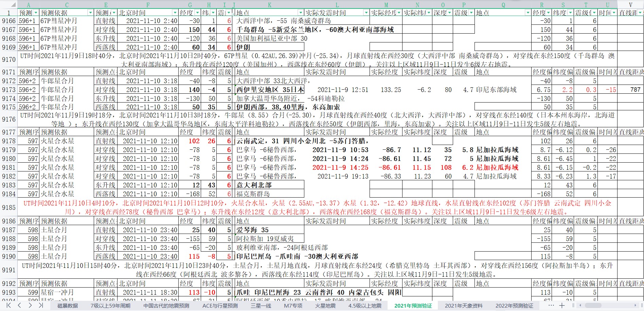Add a new sheet with plus icon
This screenshot has height=311, width=644.
click(562, 306)
